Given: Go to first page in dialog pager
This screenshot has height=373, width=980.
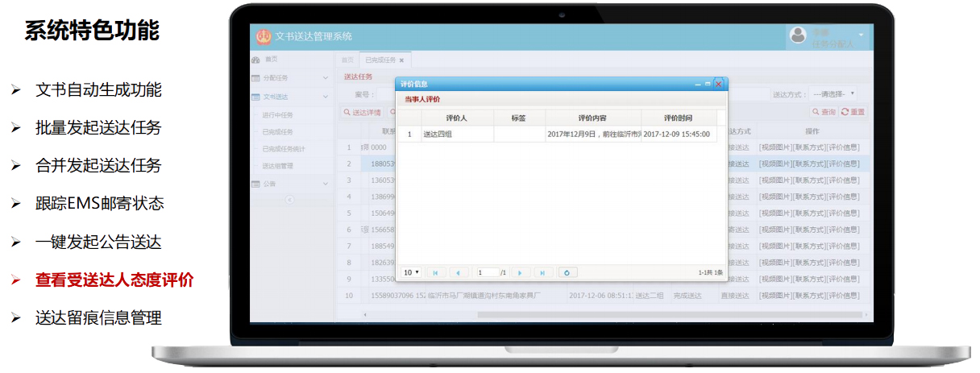Looking at the screenshot, I should (x=435, y=273).
